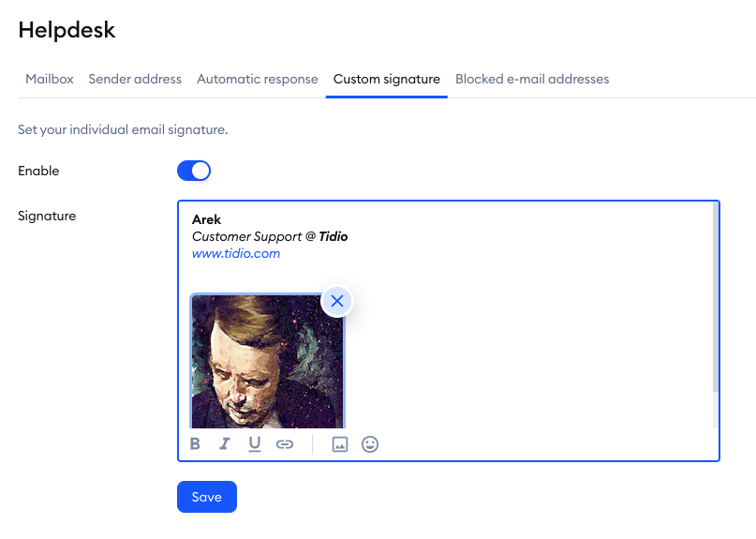This screenshot has height=539, width=756.
Task: Select the Custom signature tab
Action: [x=387, y=79]
